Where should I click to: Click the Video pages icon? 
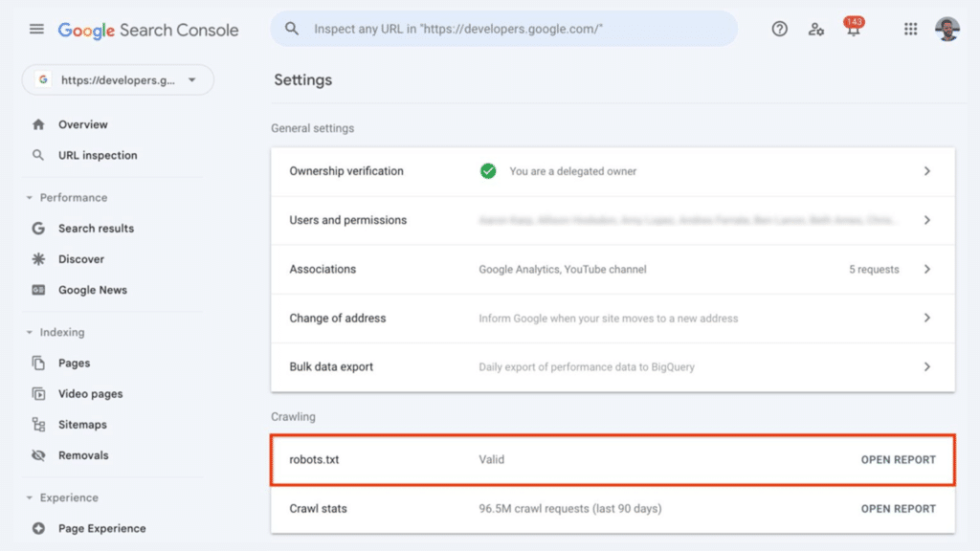[x=38, y=393]
